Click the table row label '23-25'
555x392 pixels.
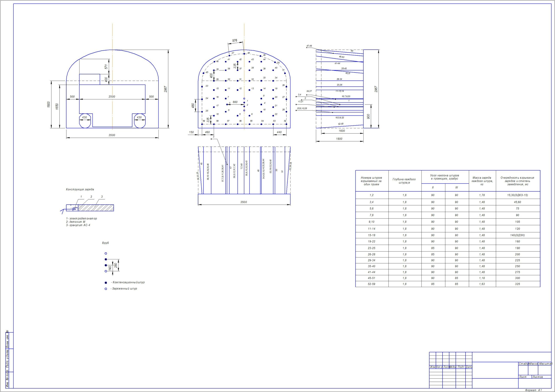(x=372, y=248)
